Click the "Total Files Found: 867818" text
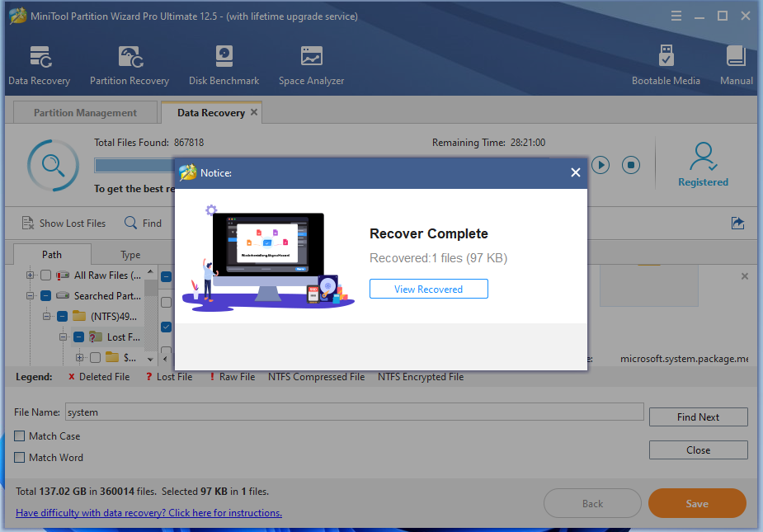This screenshot has width=763, height=532. click(x=149, y=143)
